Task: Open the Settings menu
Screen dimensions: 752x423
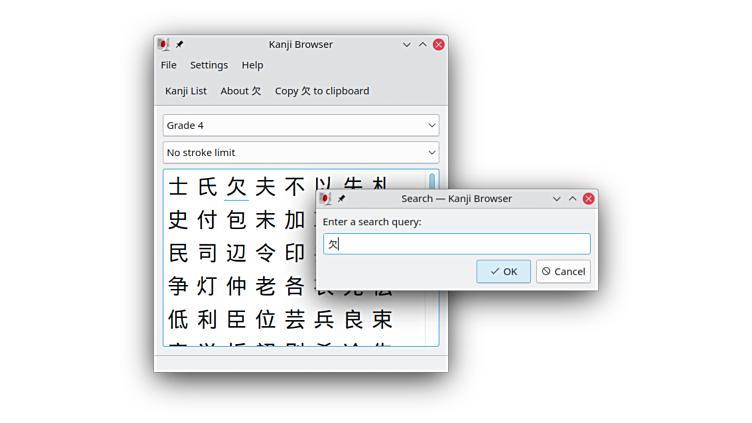Action: 209,65
